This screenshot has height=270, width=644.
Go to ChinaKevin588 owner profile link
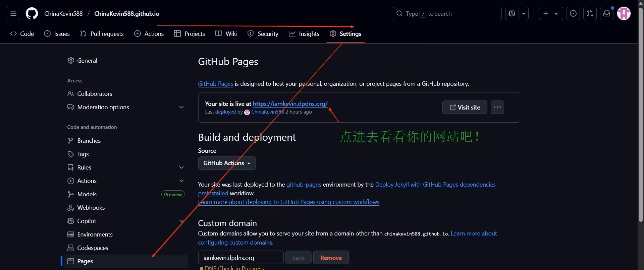coord(63,14)
